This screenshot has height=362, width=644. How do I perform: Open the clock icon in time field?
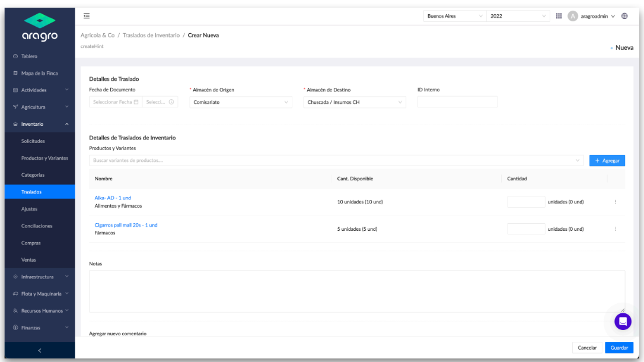point(172,102)
